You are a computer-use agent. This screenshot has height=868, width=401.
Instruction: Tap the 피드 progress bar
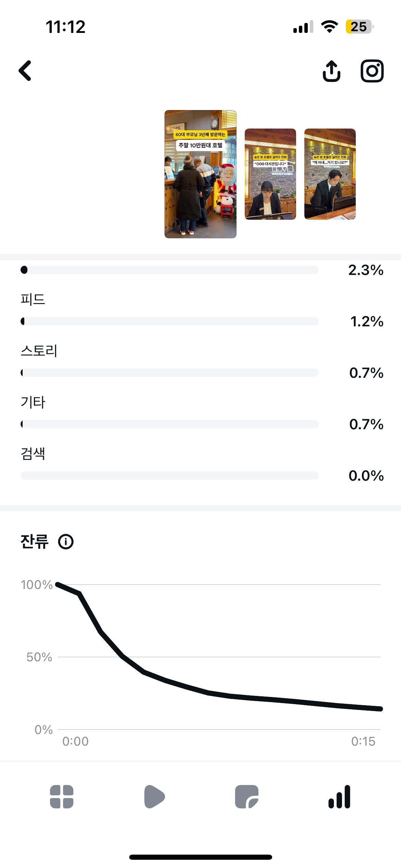pyautogui.click(x=170, y=321)
